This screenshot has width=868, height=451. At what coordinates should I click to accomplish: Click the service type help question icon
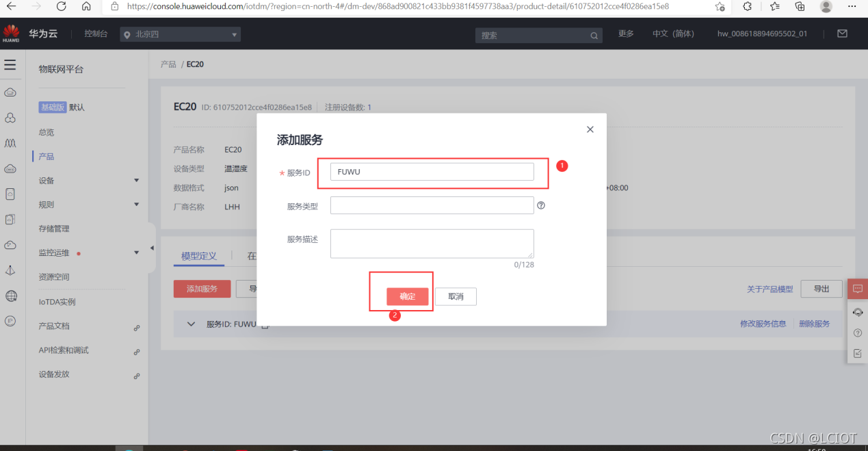pos(541,205)
